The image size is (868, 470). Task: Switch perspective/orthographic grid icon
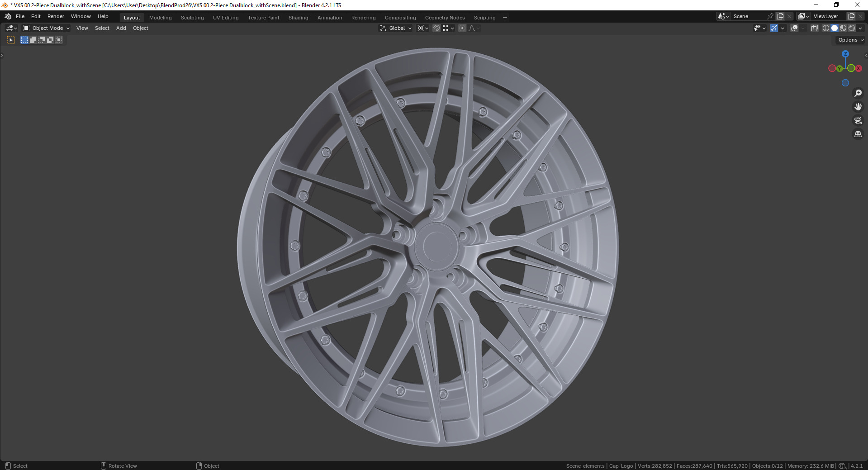[858, 134]
